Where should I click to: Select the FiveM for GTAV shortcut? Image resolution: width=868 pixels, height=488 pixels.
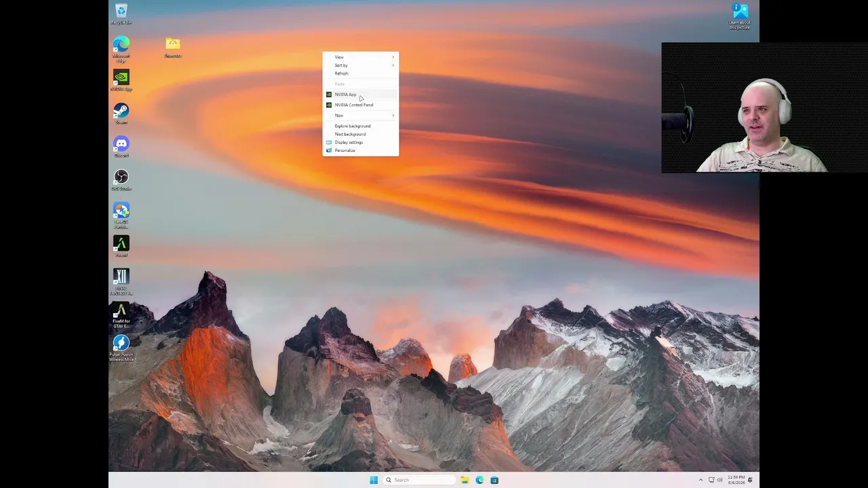click(x=121, y=316)
